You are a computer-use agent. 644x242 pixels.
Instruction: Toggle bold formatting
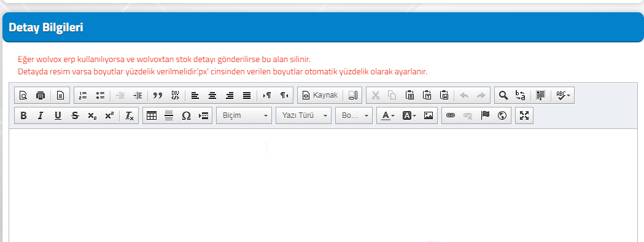point(23,116)
